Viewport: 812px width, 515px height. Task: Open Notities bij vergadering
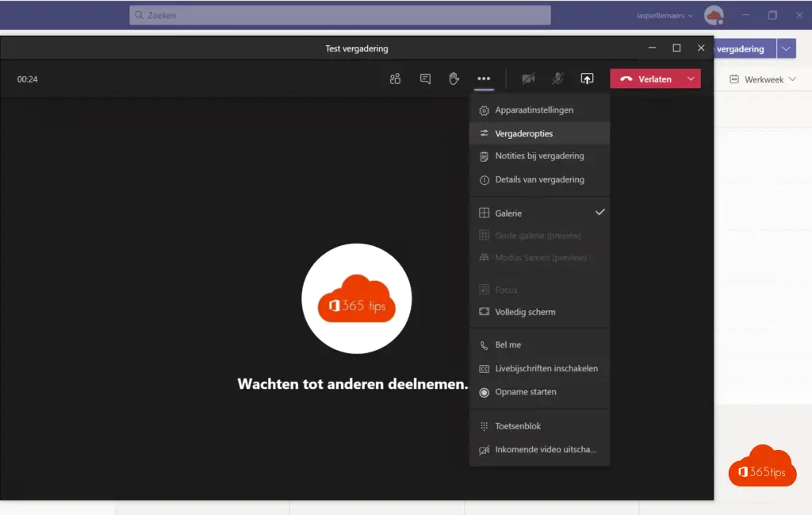[x=539, y=156]
